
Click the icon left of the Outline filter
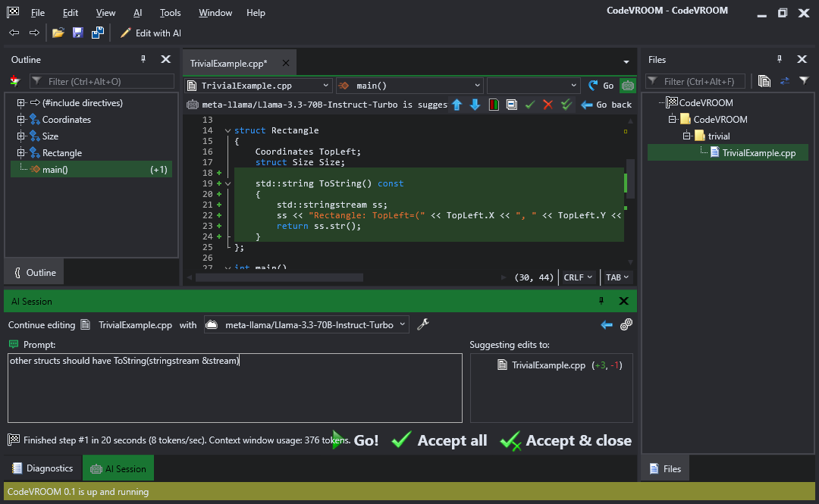click(x=14, y=81)
